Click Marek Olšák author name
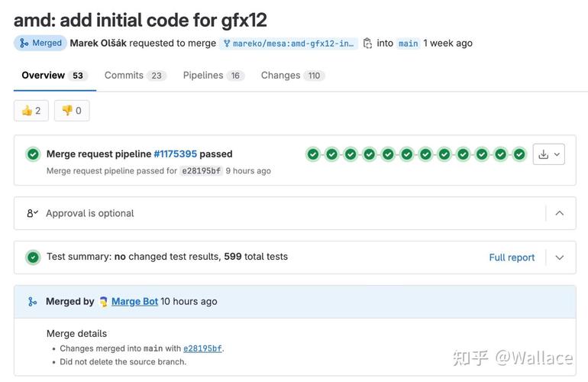 pyautogui.click(x=99, y=43)
